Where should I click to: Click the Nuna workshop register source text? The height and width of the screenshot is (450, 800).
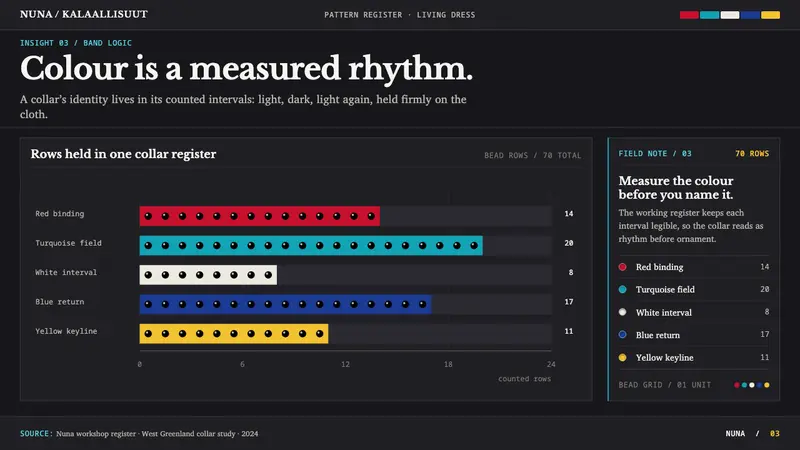point(157,434)
